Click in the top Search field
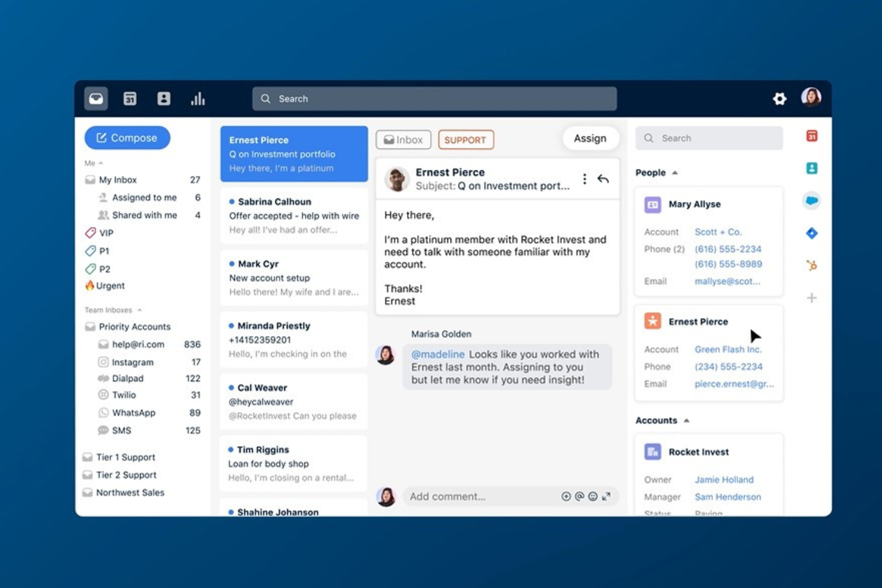 434,98
